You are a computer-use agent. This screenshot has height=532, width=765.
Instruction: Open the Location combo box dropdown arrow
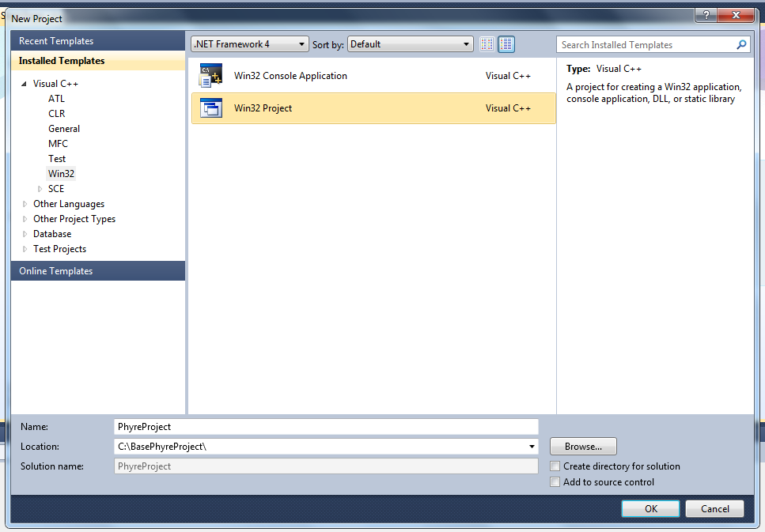pos(531,446)
